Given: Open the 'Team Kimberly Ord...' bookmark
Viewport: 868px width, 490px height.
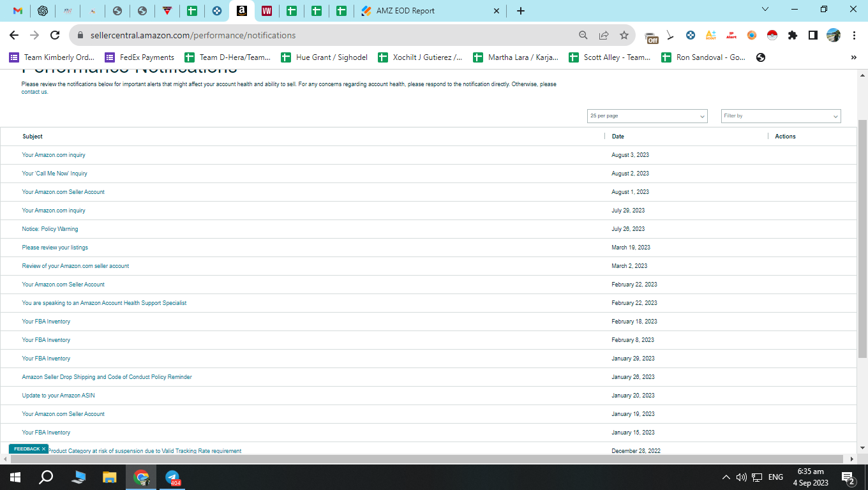Looking at the screenshot, I should coord(52,57).
